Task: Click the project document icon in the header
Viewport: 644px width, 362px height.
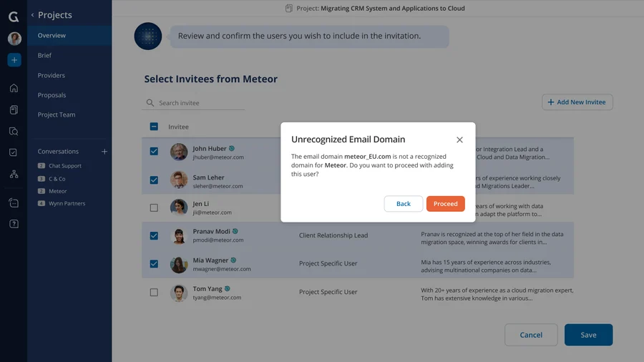Action: point(289,8)
